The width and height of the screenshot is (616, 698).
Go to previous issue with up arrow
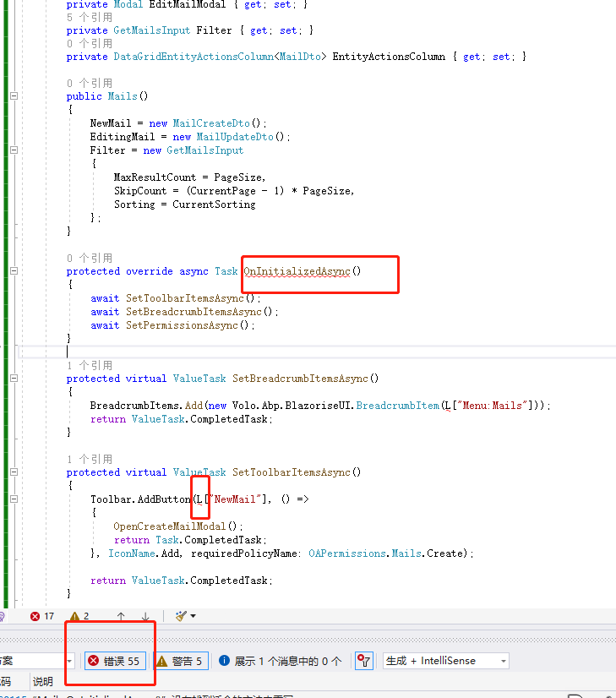point(121,616)
